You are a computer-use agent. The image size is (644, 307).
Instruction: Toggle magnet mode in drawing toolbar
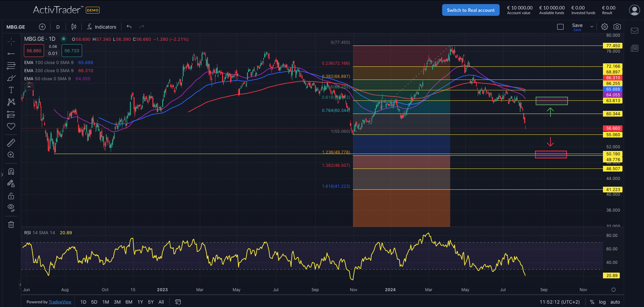[11, 172]
